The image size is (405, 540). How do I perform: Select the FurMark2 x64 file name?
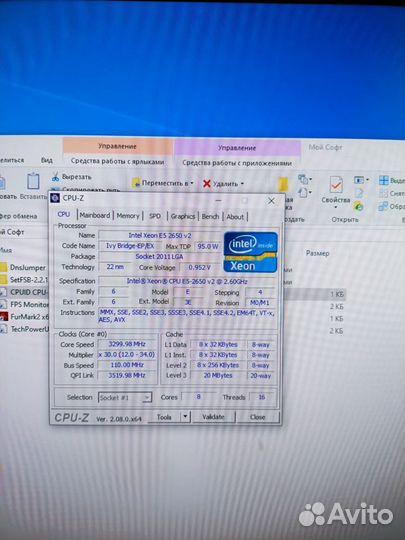29,317
